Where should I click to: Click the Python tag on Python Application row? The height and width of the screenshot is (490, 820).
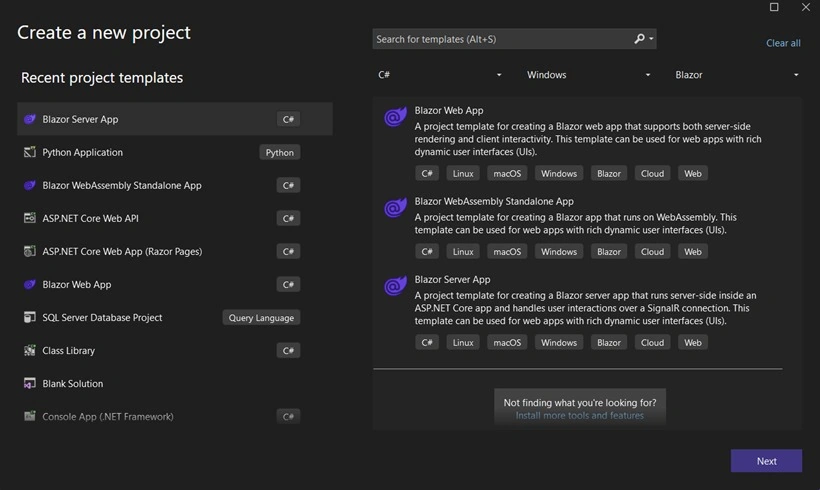tap(280, 152)
